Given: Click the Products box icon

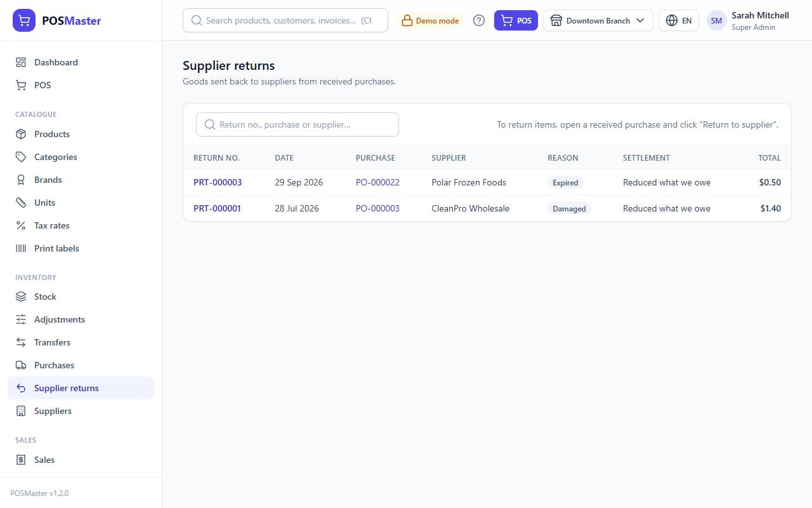Looking at the screenshot, I should point(21,134).
